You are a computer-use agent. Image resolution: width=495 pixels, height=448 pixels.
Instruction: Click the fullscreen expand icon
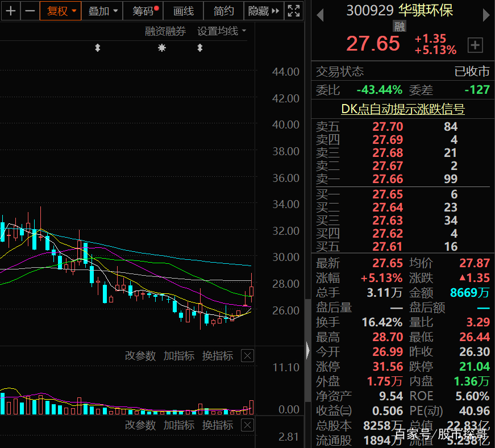293,11
